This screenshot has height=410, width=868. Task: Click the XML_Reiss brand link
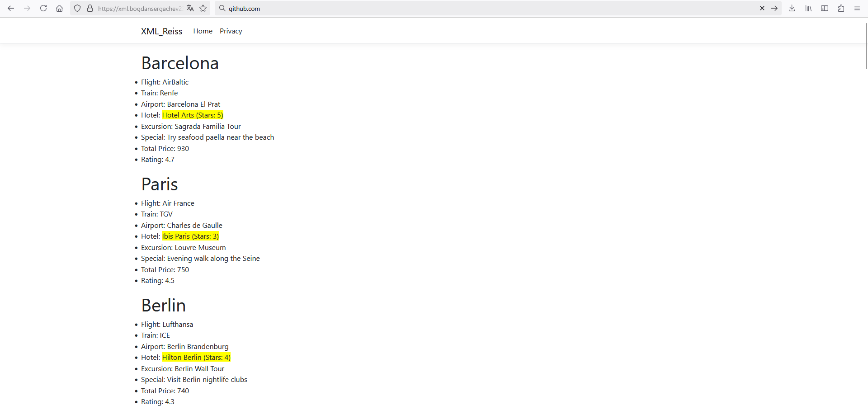click(x=161, y=31)
